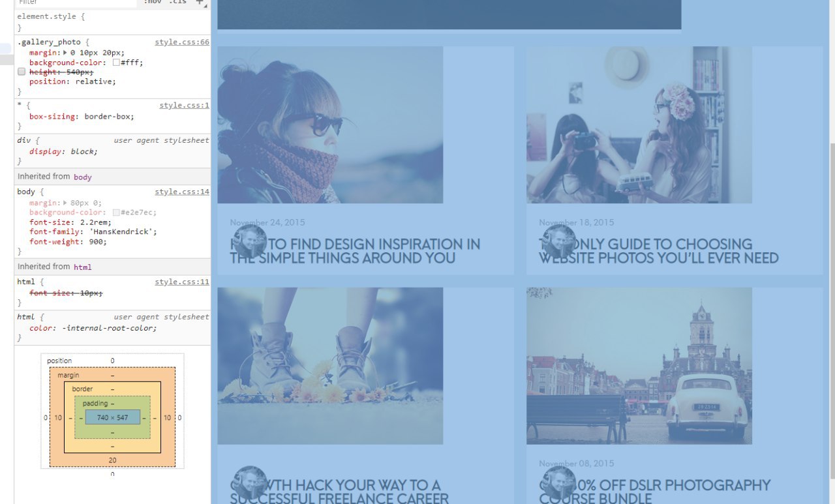Open the DSLR Photography Course Bundle title

pos(655,492)
